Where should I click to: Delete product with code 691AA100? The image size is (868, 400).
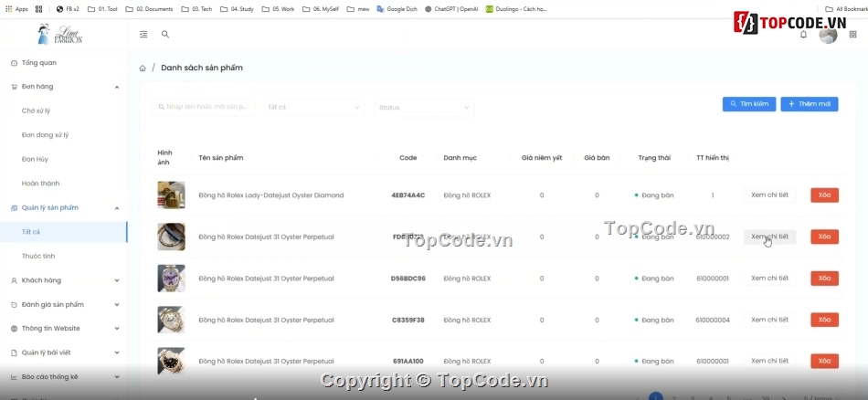(x=825, y=362)
